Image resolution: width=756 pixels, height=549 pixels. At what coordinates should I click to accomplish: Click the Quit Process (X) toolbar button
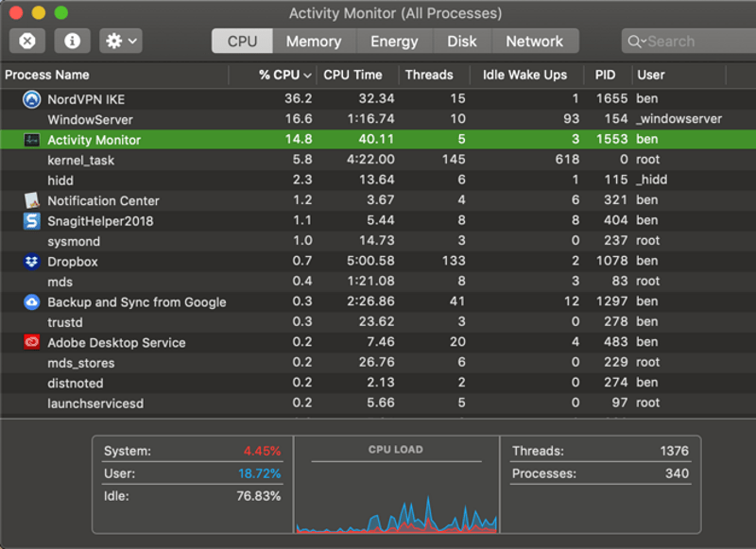[x=27, y=41]
